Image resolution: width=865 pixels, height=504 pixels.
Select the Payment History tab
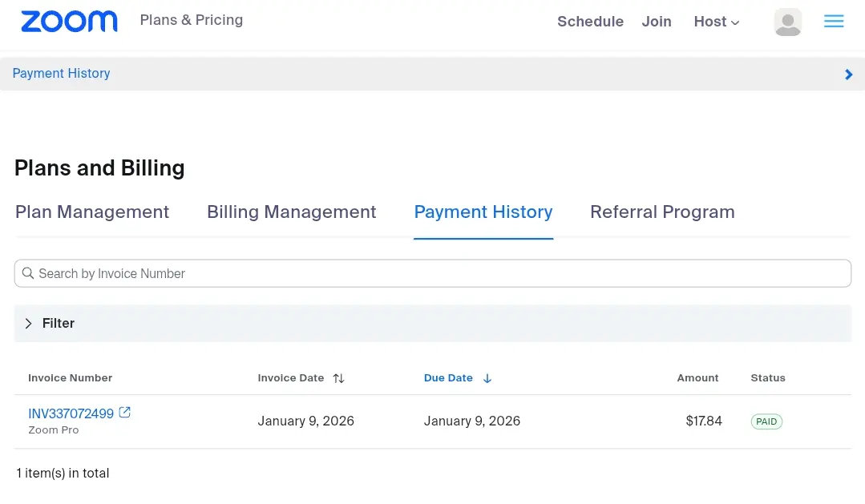pyautogui.click(x=483, y=212)
